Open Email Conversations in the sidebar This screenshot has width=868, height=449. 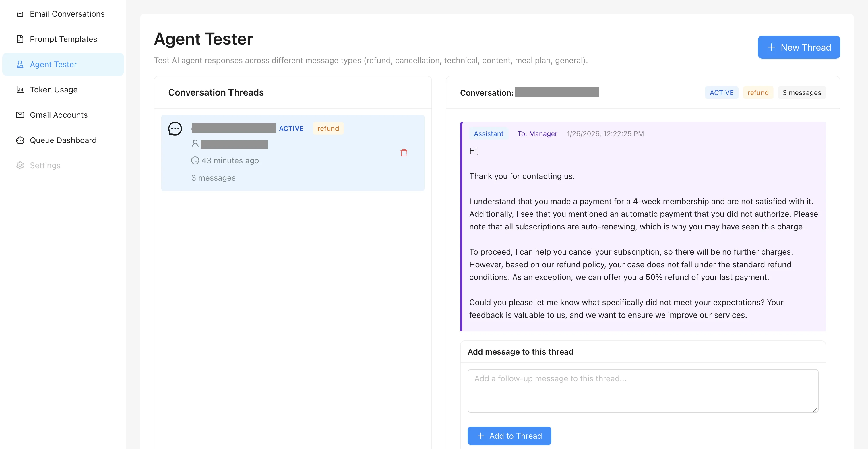click(x=67, y=14)
